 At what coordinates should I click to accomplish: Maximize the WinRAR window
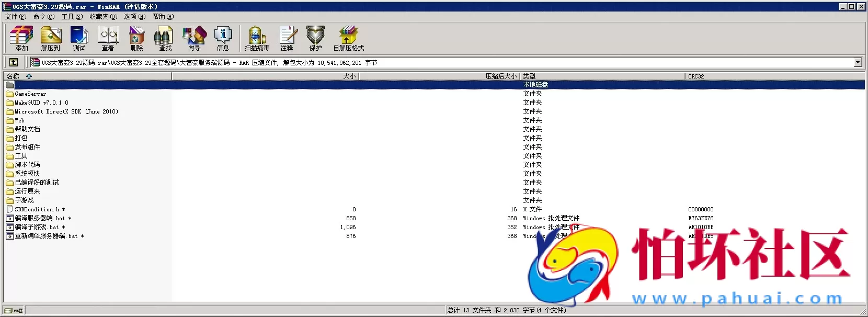[851, 6]
